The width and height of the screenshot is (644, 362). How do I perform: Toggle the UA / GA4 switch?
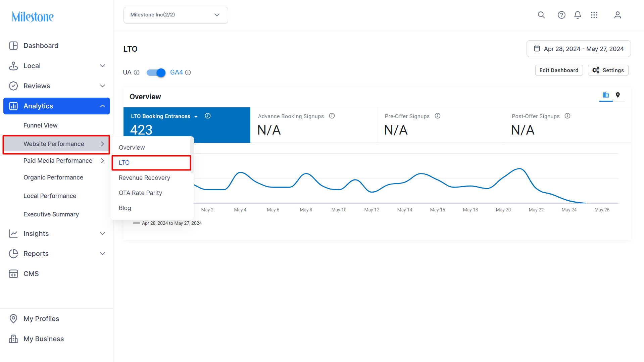(156, 72)
